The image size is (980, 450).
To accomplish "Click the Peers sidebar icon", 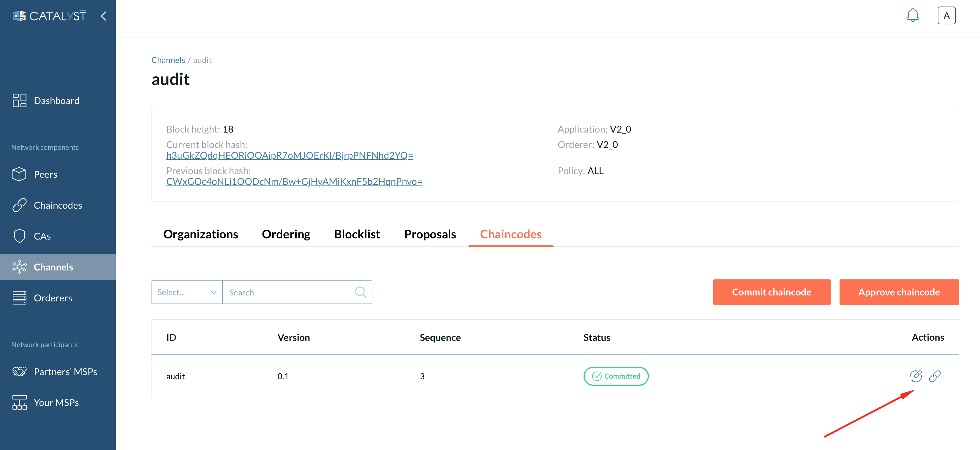I will (x=18, y=174).
